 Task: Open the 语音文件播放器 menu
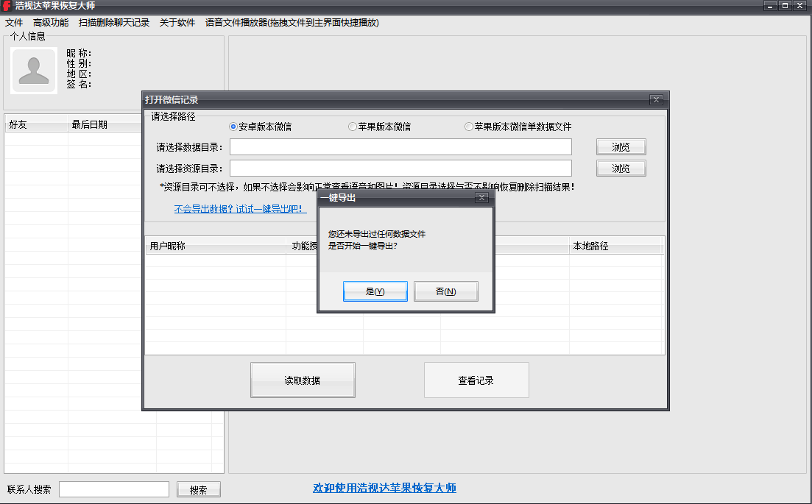292,23
